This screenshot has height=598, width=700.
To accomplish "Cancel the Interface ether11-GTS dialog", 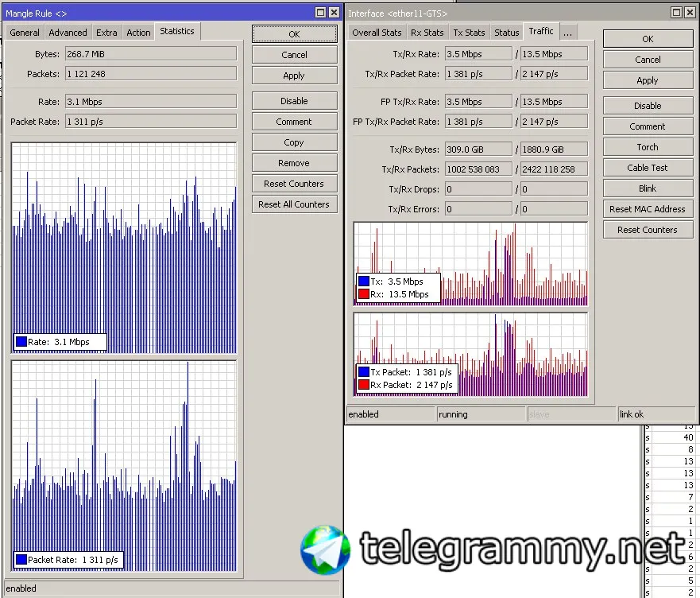I will pos(648,60).
